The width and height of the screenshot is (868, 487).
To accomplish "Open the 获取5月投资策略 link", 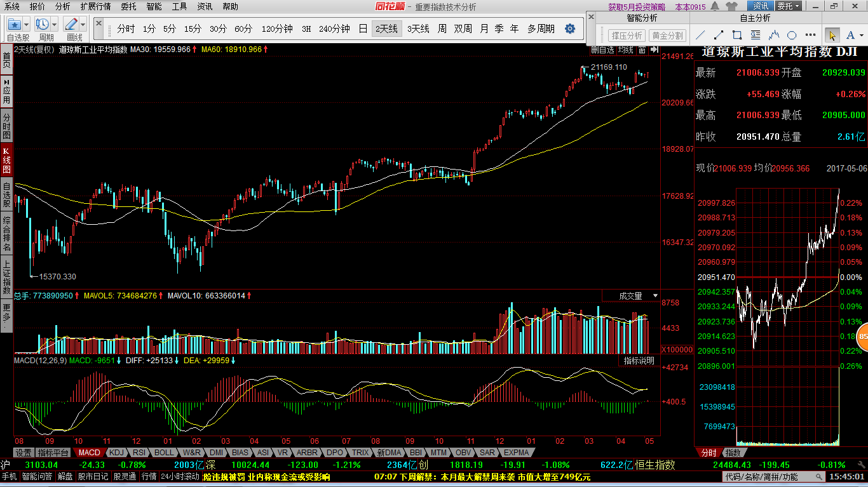I will coord(637,7).
